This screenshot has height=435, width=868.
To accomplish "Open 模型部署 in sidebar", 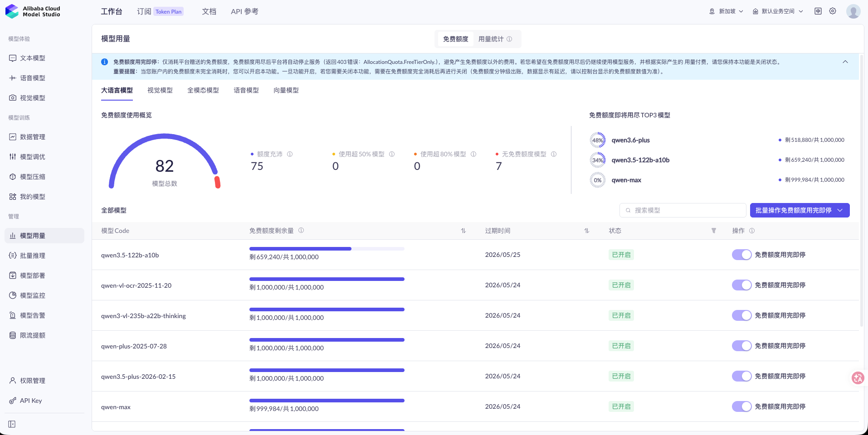I will (x=44, y=275).
